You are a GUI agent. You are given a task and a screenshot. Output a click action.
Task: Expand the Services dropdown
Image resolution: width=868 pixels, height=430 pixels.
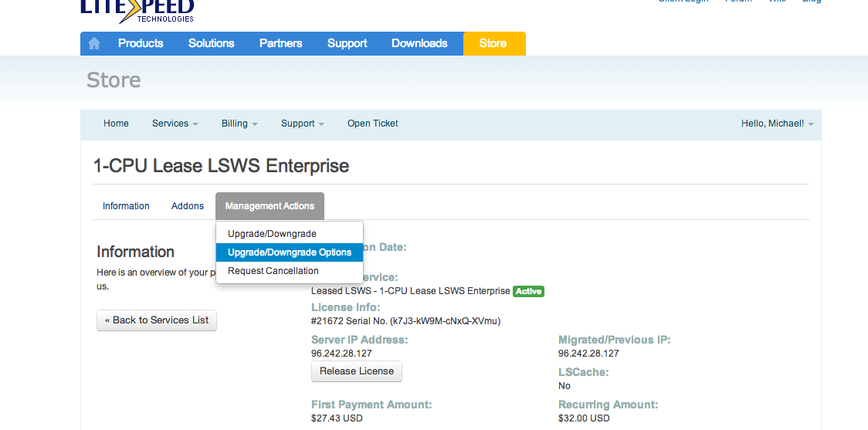pyautogui.click(x=175, y=124)
